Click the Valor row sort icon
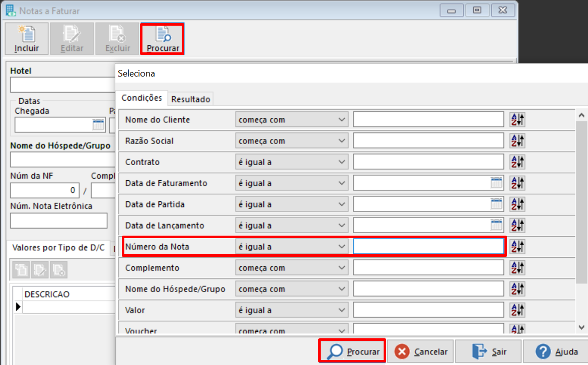Image resolution: width=588 pixels, height=365 pixels. (517, 310)
